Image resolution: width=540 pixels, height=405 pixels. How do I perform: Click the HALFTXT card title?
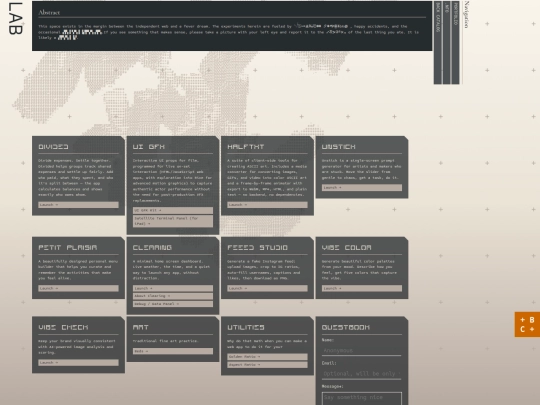(246, 147)
